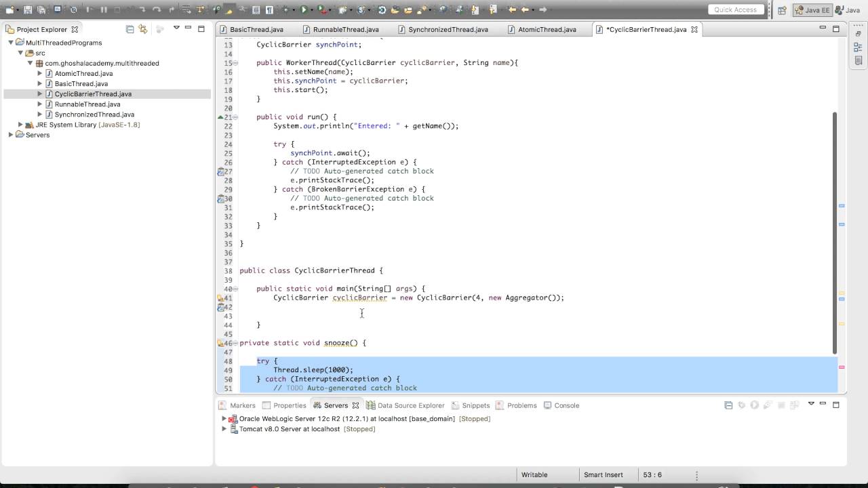Click the Open Type icon in the toolbar
Screen dimensions: 868x488
click(395, 9)
